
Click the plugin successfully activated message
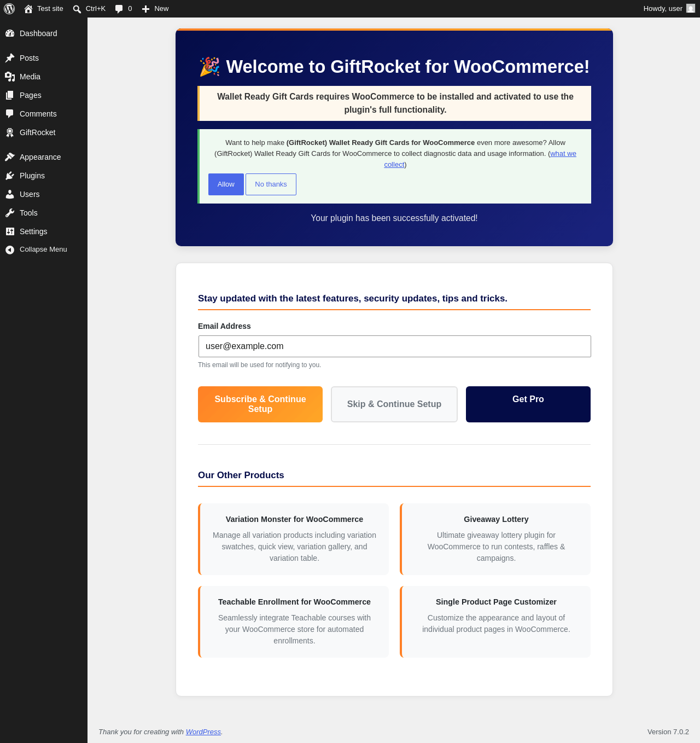pyautogui.click(x=394, y=218)
